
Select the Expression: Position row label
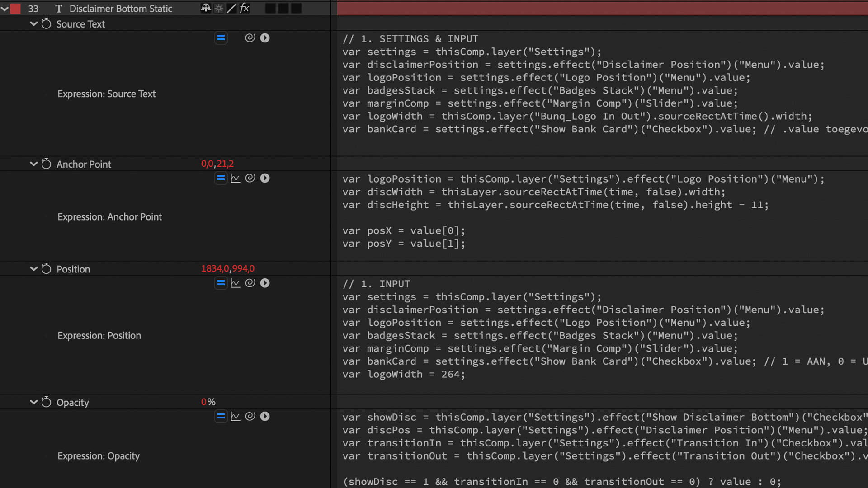coord(99,335)
